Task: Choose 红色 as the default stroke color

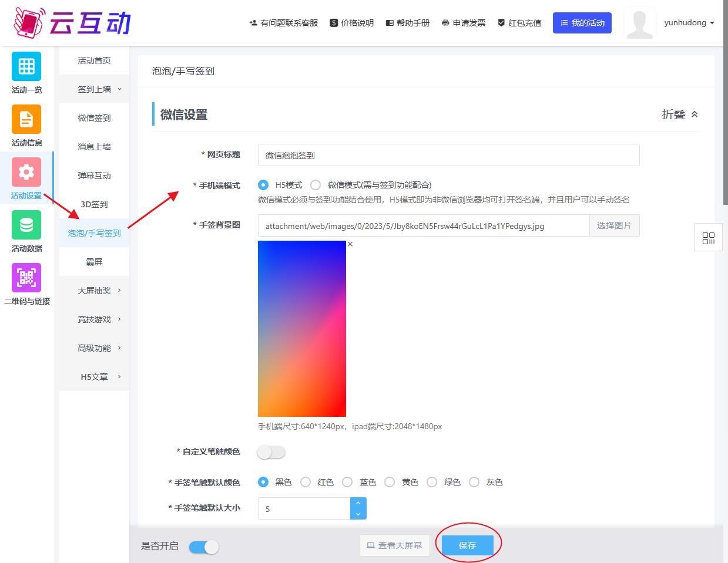Action: (306, 482)
